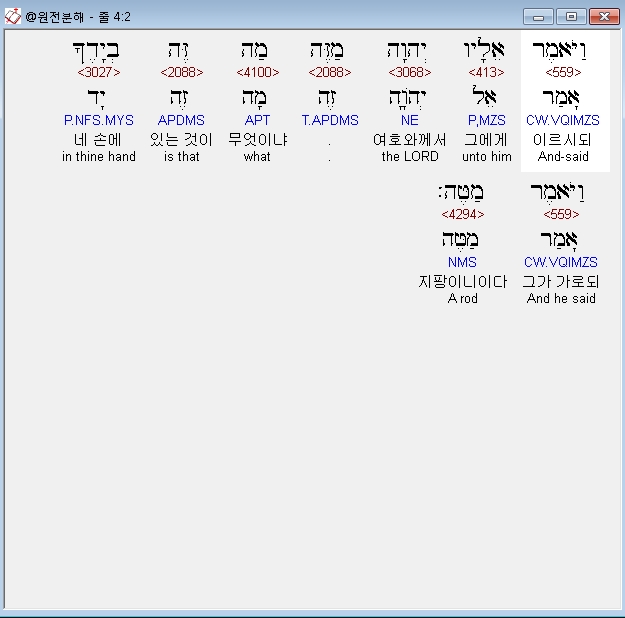Screen dimensions: 625x618
Task: Click CW.VQIMZS above 이르시되
Action: (x=563, y=120)
